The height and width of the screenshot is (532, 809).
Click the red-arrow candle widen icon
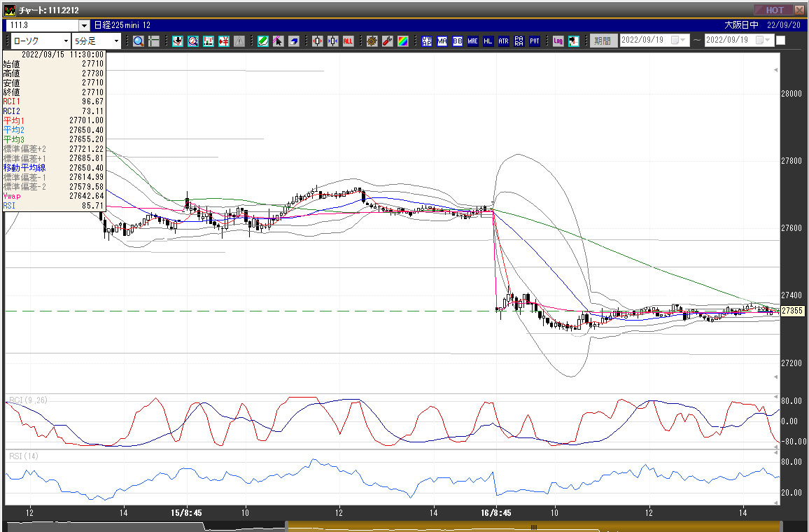[317, 41]
